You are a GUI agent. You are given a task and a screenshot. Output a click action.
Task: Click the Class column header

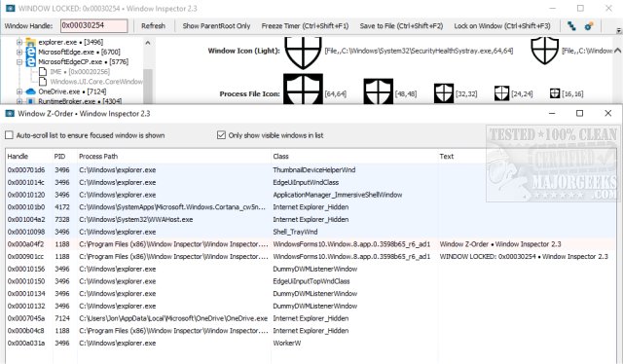coord(354,156)
